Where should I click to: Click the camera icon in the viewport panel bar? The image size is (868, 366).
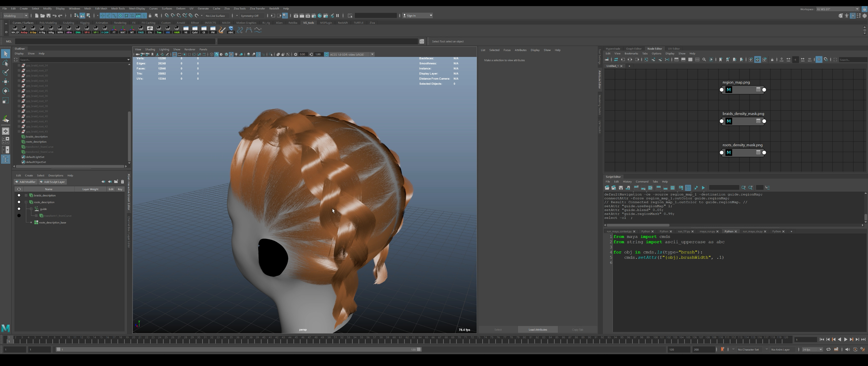[x=137, y=54]
